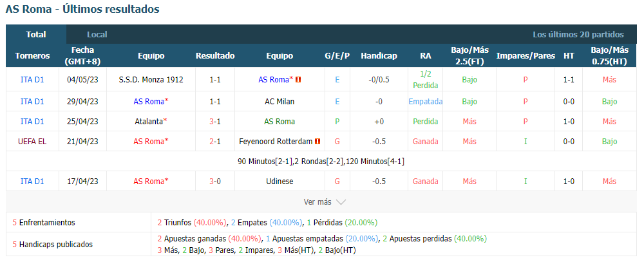Open the Udinese team link
This screenshot has width=644, height=262.
coord(279,181)
